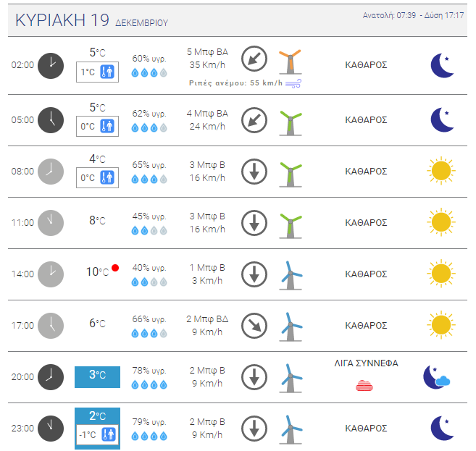476x451 pixels.
Task: Click the red striped cloud icon under ΛΙΓΑ ΣΥΝΝΕΦΑ
Action: (x=364, y=386)
